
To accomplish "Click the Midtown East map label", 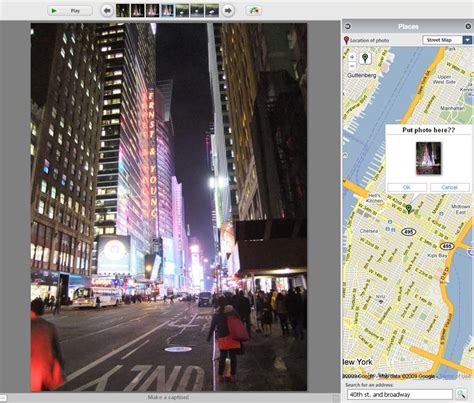I will (x=460, y=209).
